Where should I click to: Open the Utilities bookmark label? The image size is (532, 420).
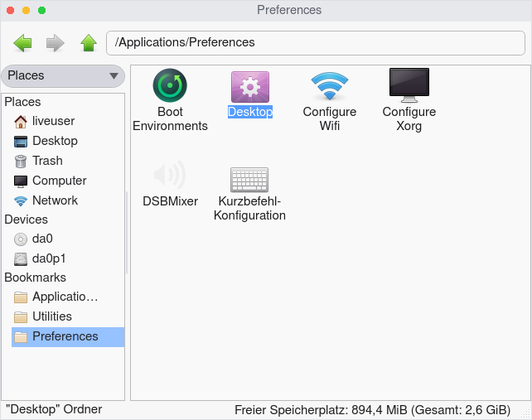[52, 316]
